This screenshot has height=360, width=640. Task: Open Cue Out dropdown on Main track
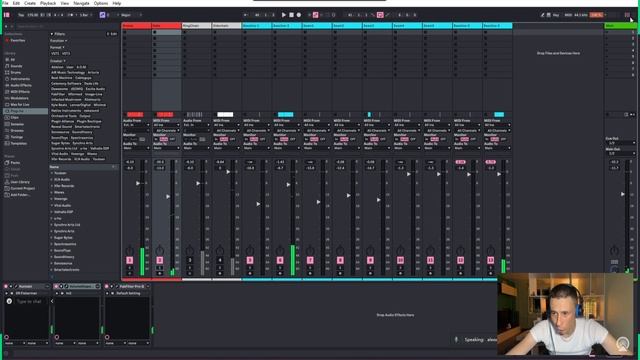(x=620, y=143)
